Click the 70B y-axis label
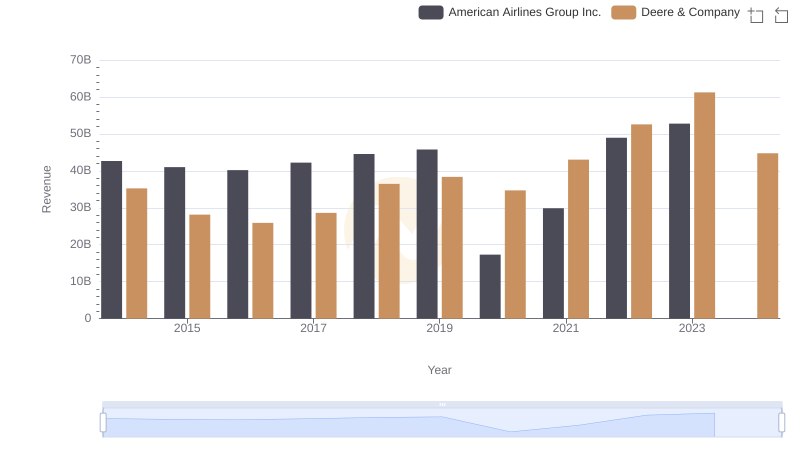 (x=81, y=60)
